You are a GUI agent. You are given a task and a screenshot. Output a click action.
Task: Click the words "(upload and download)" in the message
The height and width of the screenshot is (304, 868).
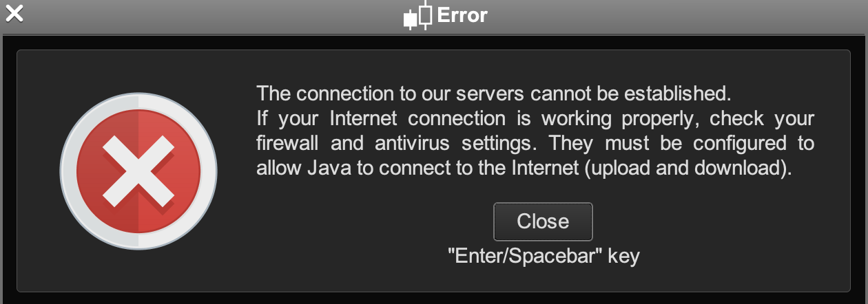coord(687,169)
